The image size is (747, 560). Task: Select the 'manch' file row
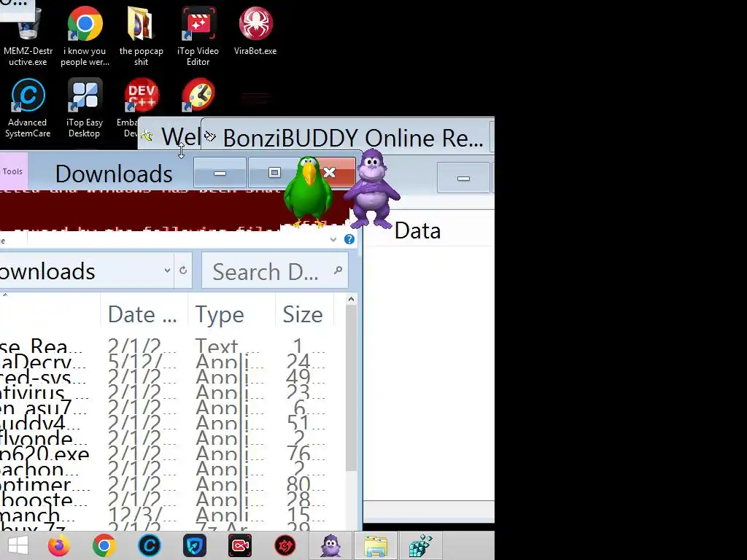(167, 515)
